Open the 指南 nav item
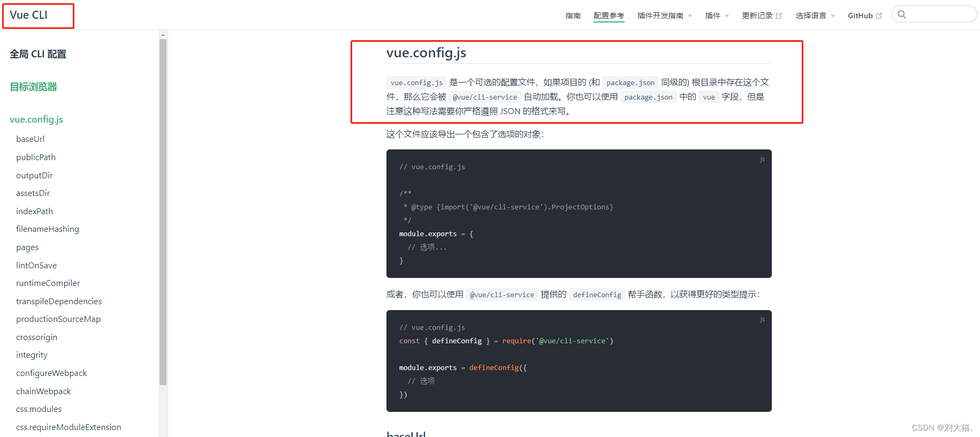 coord(573,16)
